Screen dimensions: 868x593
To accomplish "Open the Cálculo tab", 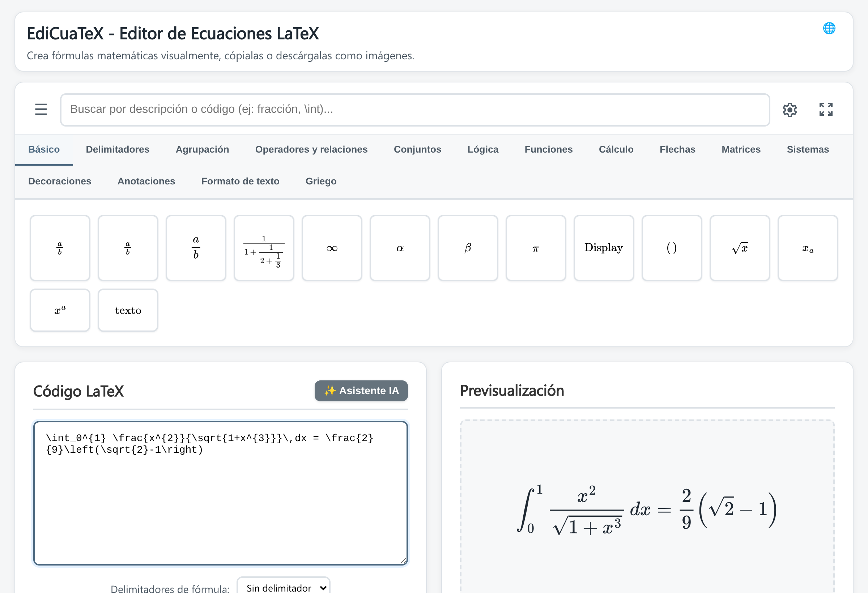I will [x=616, y=149].
